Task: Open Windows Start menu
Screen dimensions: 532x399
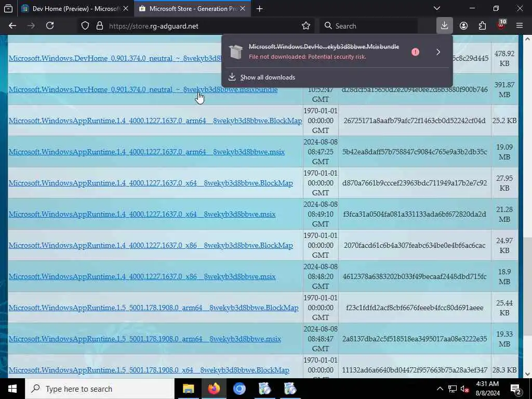Action: (12, 389)
